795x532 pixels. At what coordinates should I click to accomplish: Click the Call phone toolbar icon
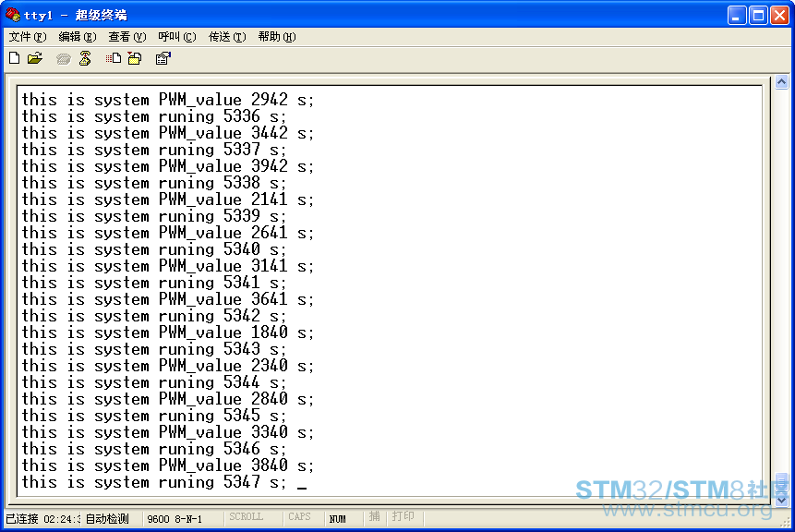coord(64,59)
